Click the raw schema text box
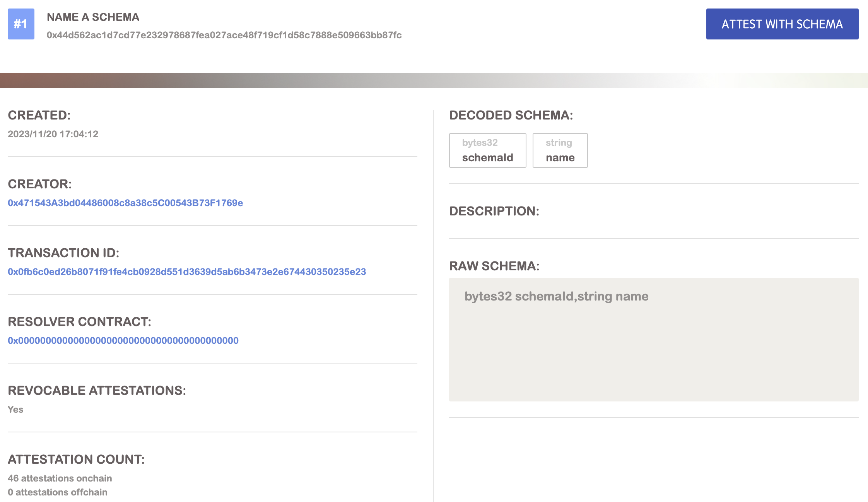This screenshot has height=502, width=868. click(654, 339)
